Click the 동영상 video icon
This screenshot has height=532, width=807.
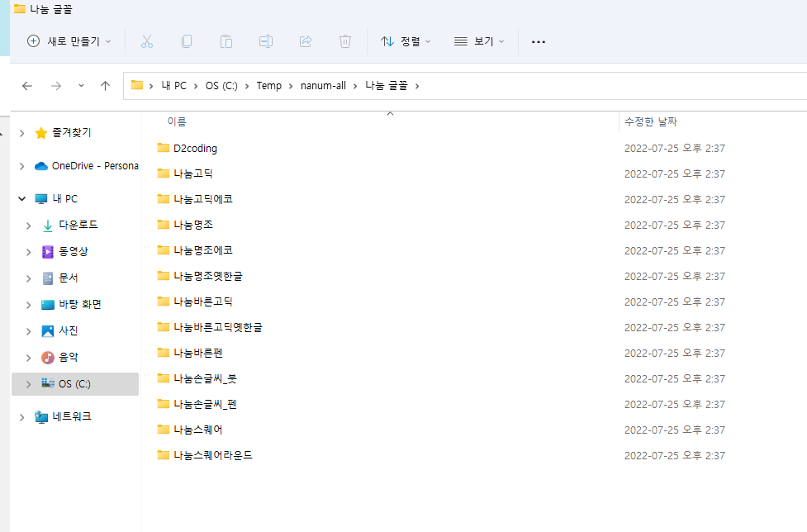click(x=47, y=252)
